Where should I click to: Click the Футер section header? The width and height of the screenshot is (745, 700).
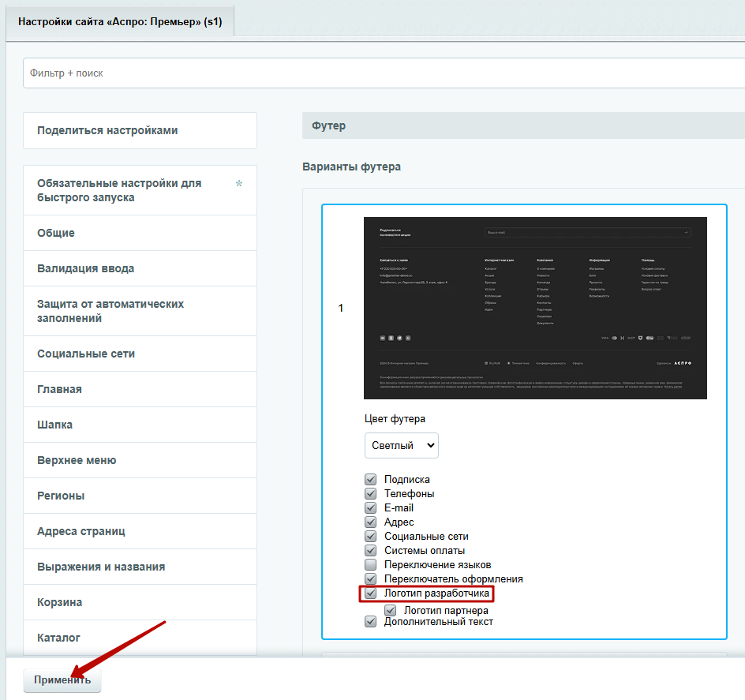[523, 126]
